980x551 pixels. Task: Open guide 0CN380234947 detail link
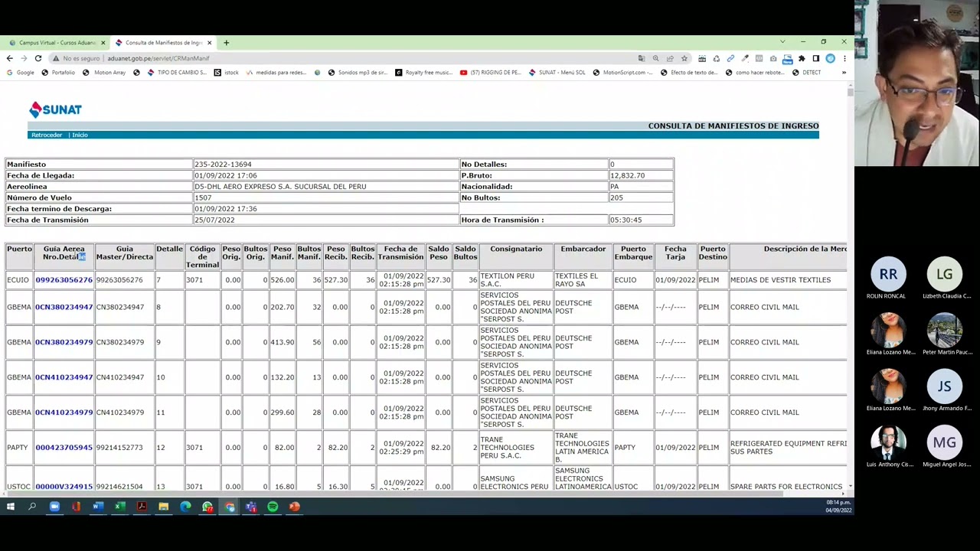click(64, 307)
